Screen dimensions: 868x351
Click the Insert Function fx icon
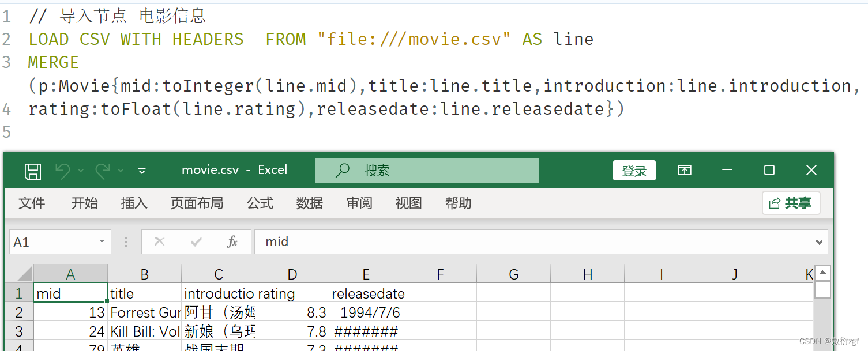[232, 242]
